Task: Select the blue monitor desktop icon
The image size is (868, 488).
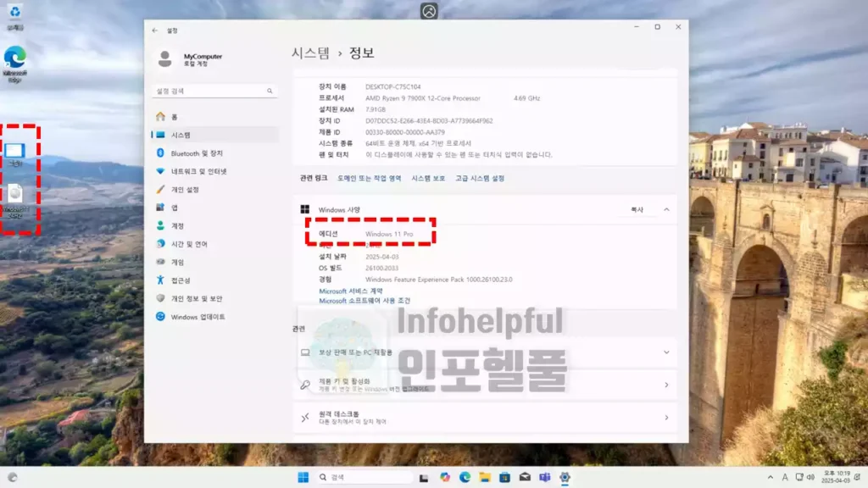Action: pyautogui.click(x=15, y=154)
